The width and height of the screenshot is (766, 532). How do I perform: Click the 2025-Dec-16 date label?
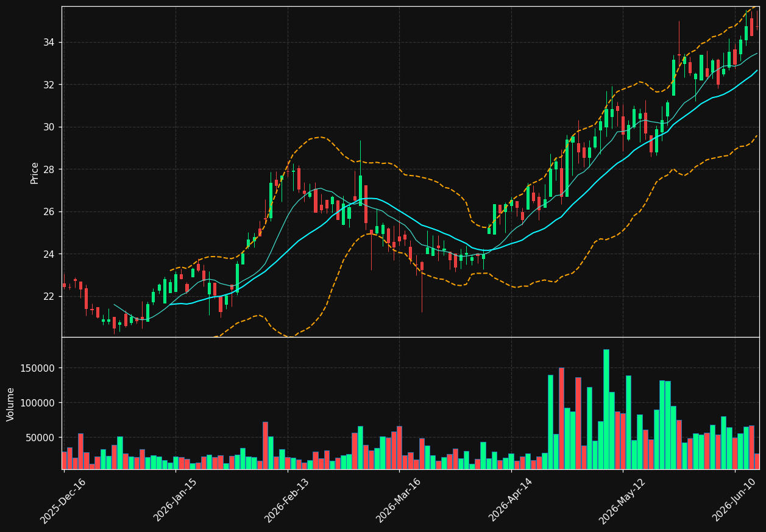coord(63,501)
